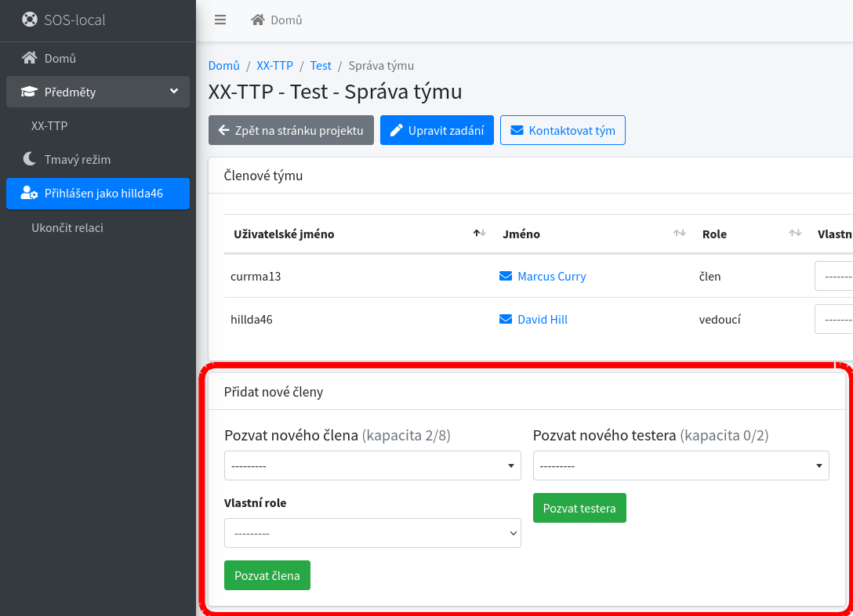Toggle the sidebar hamburger menu icon
853x616 pixels.
pyautogui.click(x=220, y=20)
